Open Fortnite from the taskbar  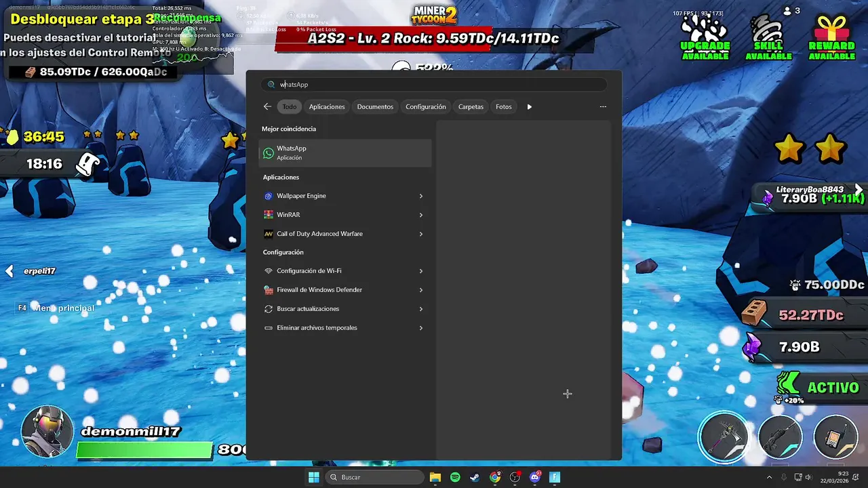click(555, 477)
